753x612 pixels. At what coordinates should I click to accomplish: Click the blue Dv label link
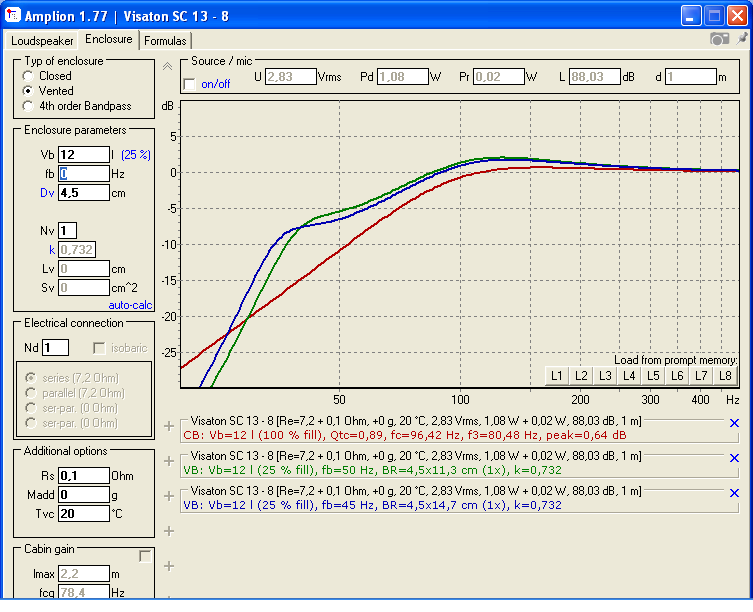click(x=47, y=193)
